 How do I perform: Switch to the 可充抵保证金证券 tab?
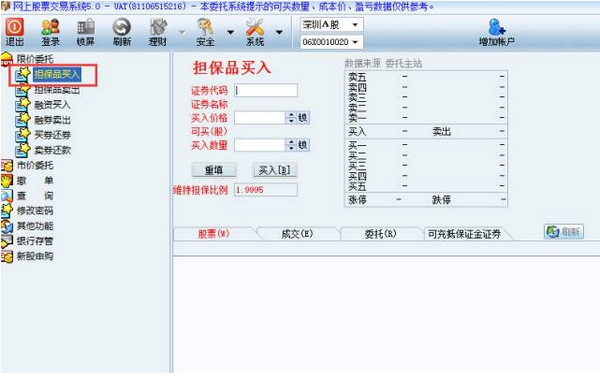point(465,234)
